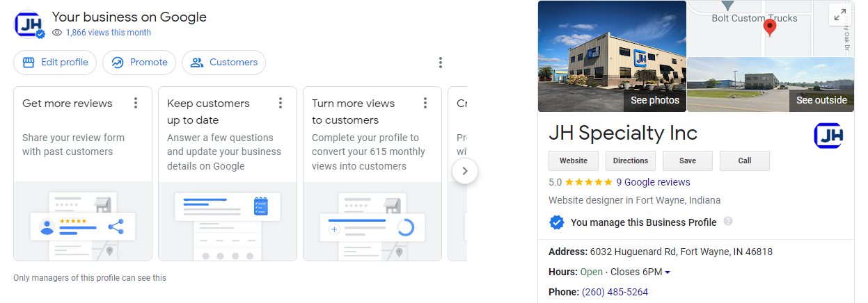Click the Website button

coord(574,161)
